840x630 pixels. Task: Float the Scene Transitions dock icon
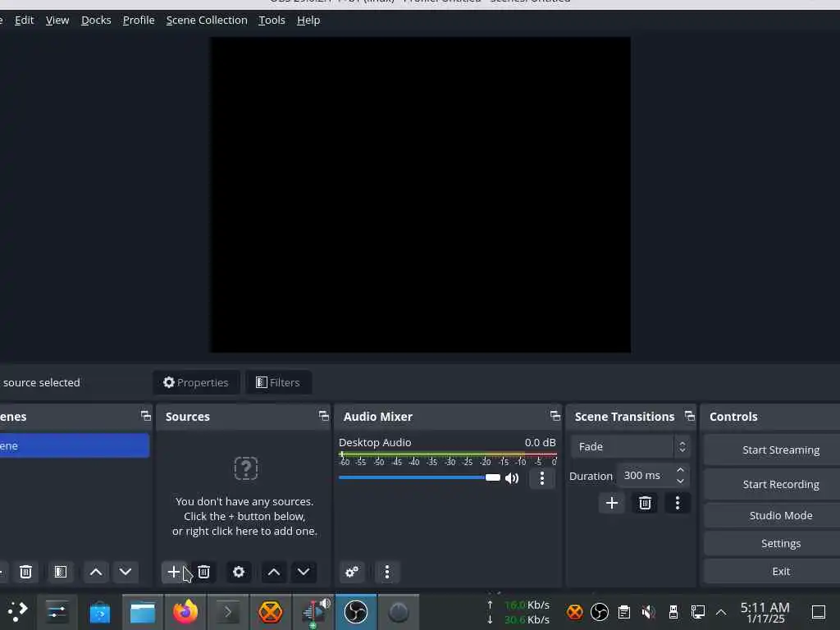[689, 416]
